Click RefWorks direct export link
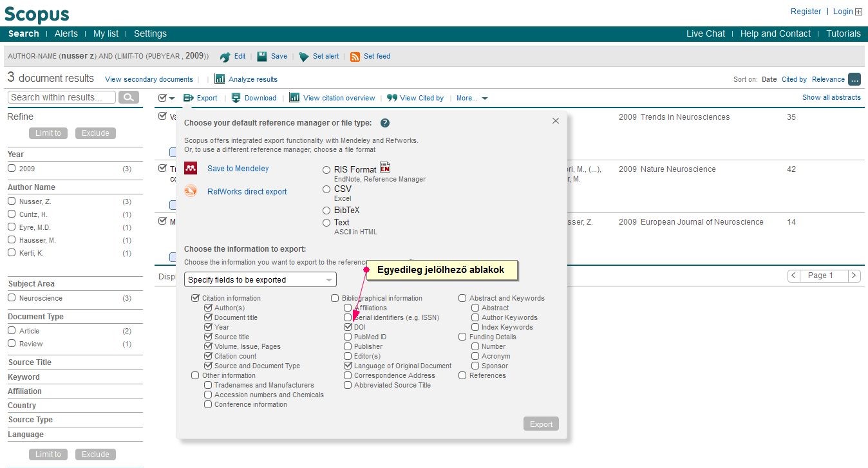 tap(247, 192)
